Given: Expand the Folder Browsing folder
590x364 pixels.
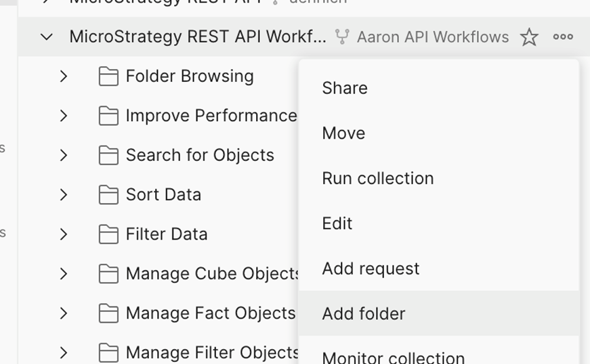Looking at the screenshot, I should point(64,76).
